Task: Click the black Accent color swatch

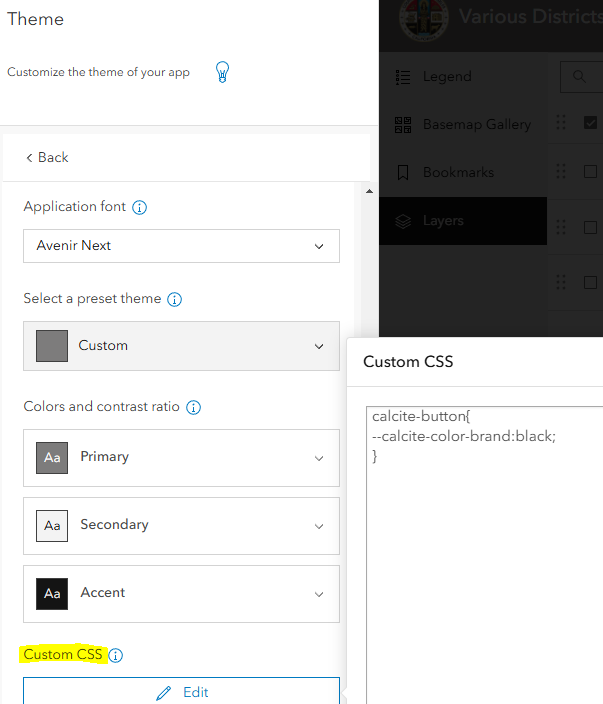Action: pyautogui.click(x=52, y=594)
